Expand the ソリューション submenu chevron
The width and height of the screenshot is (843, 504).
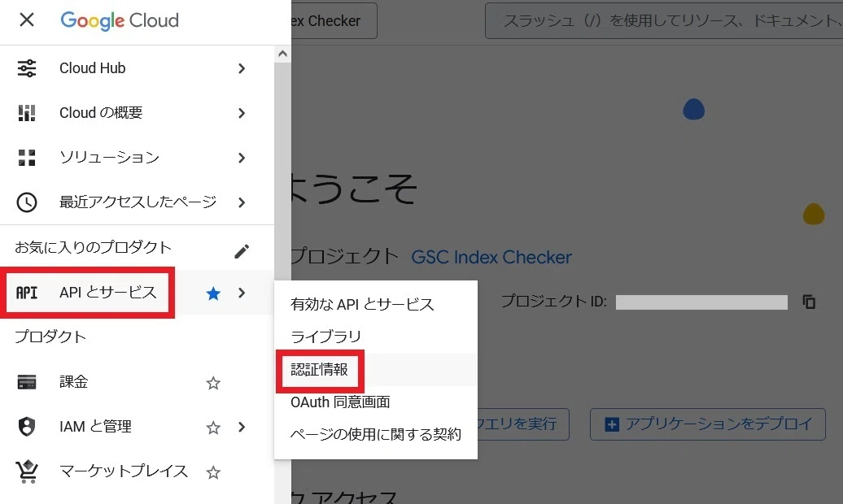pos(242,158)
